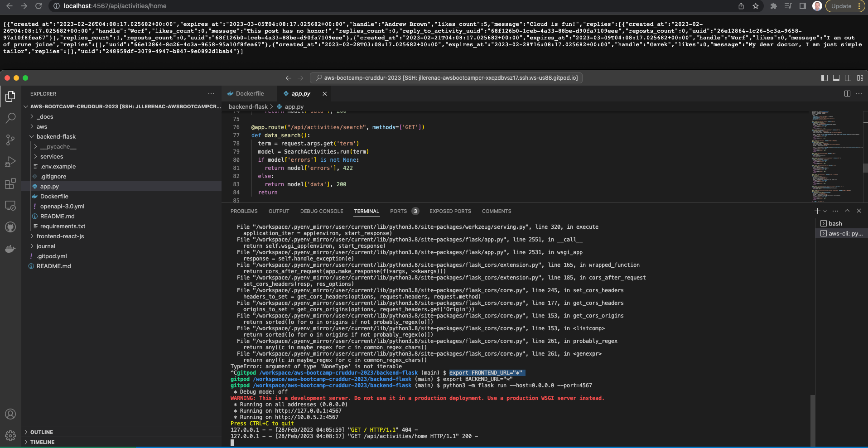
Task: Open the Remote Explorer icon
Action: [x=10, y=205]
